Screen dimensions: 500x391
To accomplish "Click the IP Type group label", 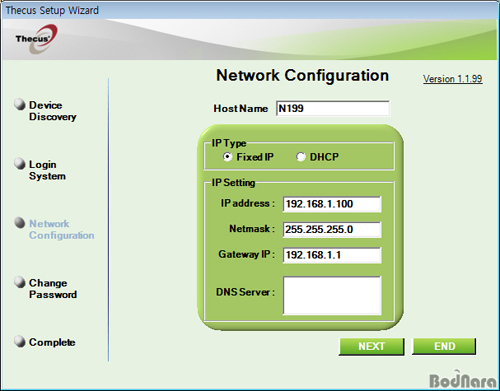I will (229, 143).
